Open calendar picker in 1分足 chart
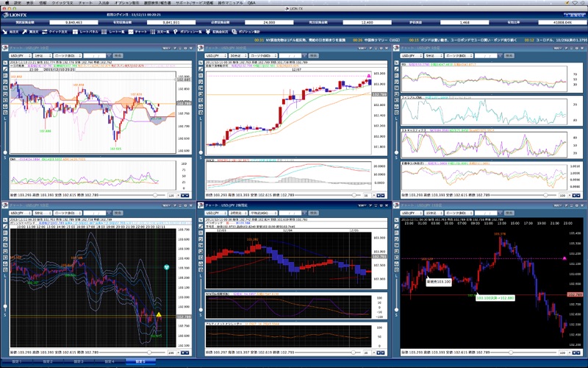 tap(107, 56)
